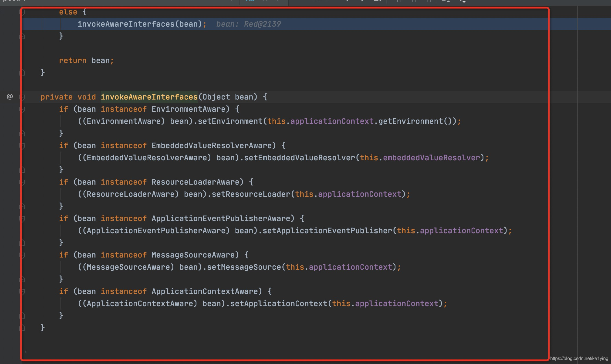611x364 pixels.
Task: Click the @ gutter icon beside invokeAwareInterfaces
Action: [x=10, y=97]
